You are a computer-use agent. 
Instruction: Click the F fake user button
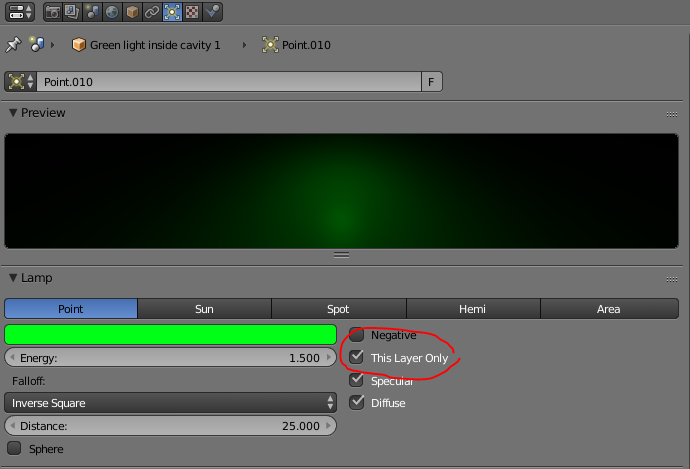pos(431,82)
